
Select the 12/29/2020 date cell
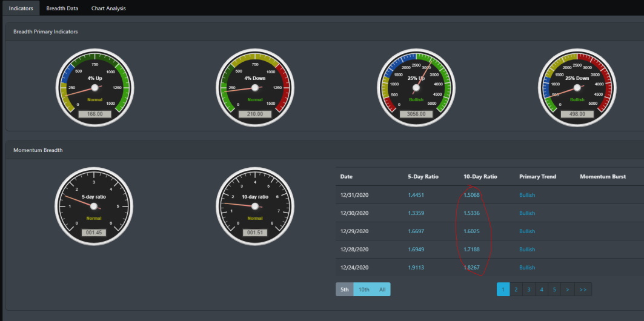(354, 231)
